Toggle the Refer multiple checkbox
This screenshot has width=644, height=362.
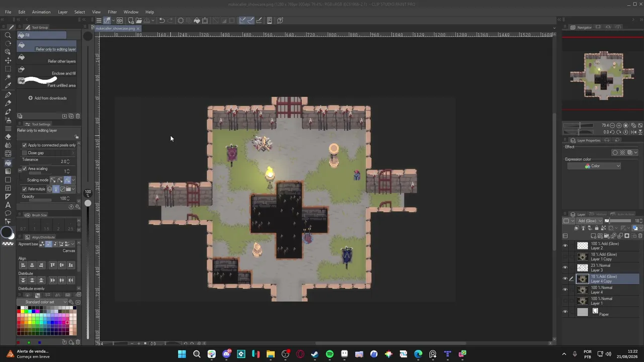(24, 189)
